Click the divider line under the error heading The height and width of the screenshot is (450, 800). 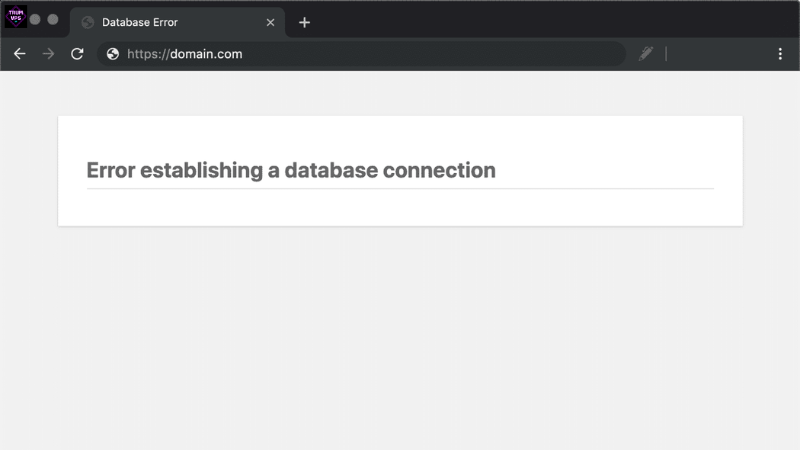click(400, 188)
